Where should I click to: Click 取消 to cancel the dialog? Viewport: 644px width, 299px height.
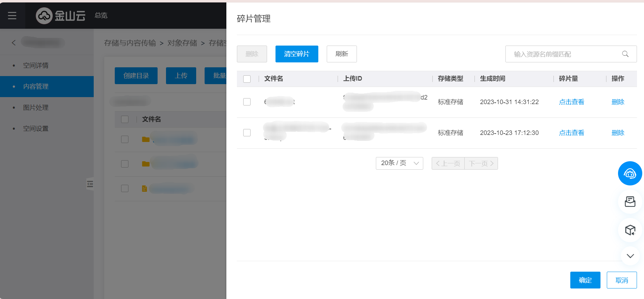click(622, 280)
